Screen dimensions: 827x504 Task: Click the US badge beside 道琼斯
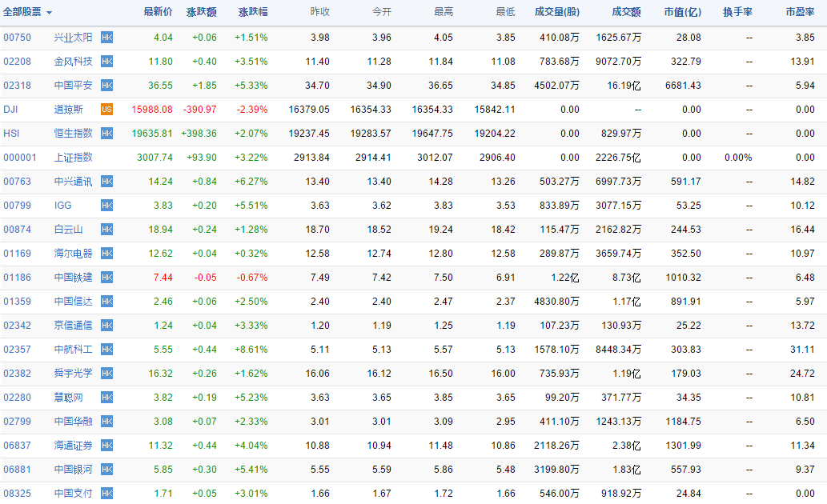[x=106, y=110]
